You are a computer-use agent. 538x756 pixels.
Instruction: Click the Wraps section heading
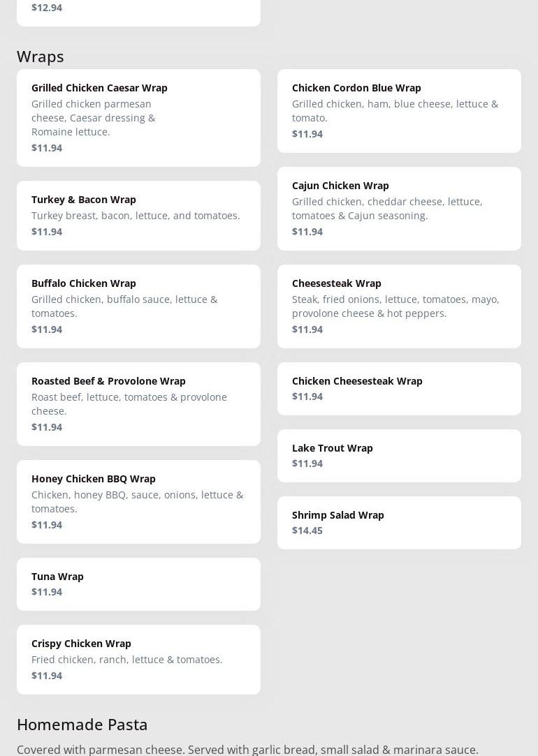tap(41, 56)
